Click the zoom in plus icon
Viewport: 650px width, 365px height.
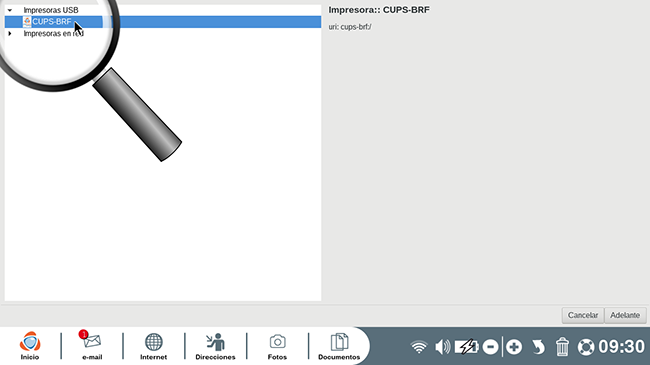[x=514, y=347]
